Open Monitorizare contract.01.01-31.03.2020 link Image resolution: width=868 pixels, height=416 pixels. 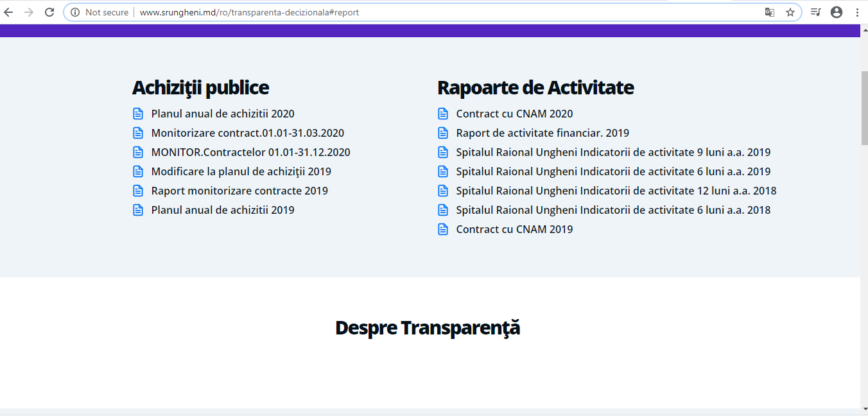(x=247, y=133)
